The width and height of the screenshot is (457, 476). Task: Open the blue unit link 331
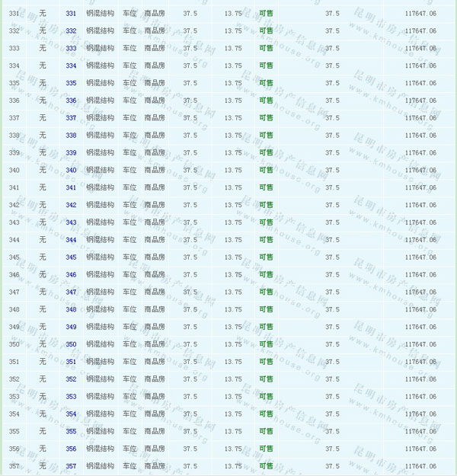[x=71, y=14]
